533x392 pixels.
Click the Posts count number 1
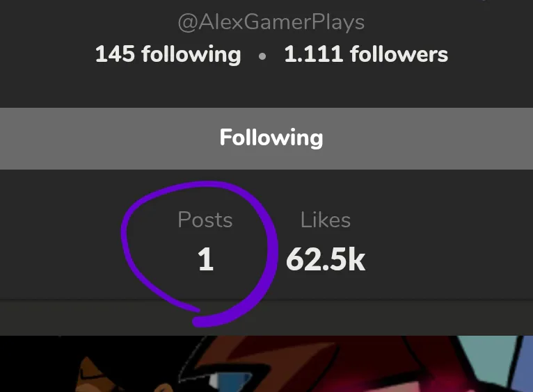tap(205, 260)
